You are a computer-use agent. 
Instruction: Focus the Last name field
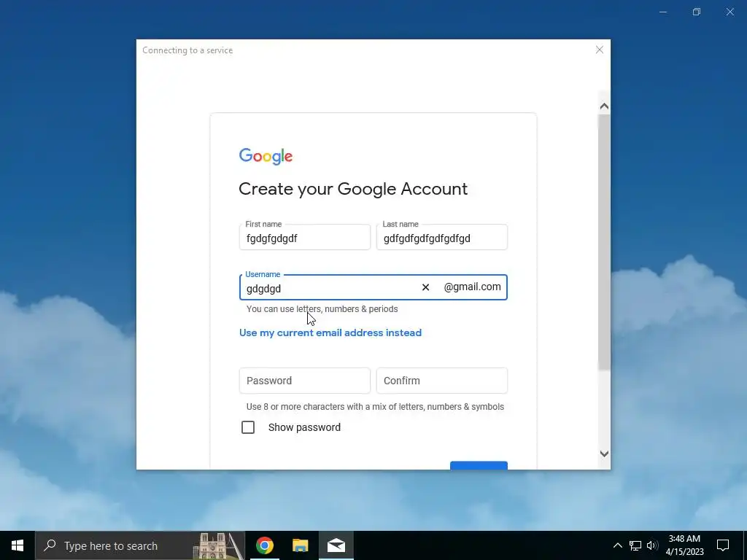441,237
